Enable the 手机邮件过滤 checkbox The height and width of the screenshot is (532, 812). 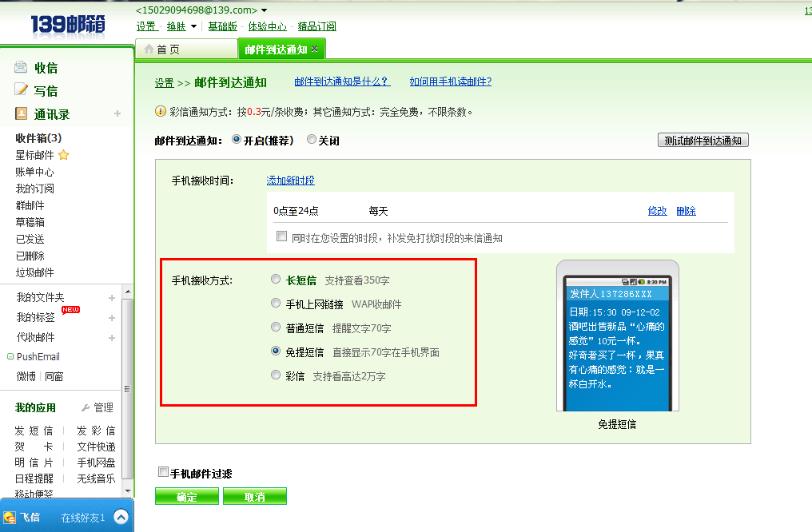click(164, 472)
